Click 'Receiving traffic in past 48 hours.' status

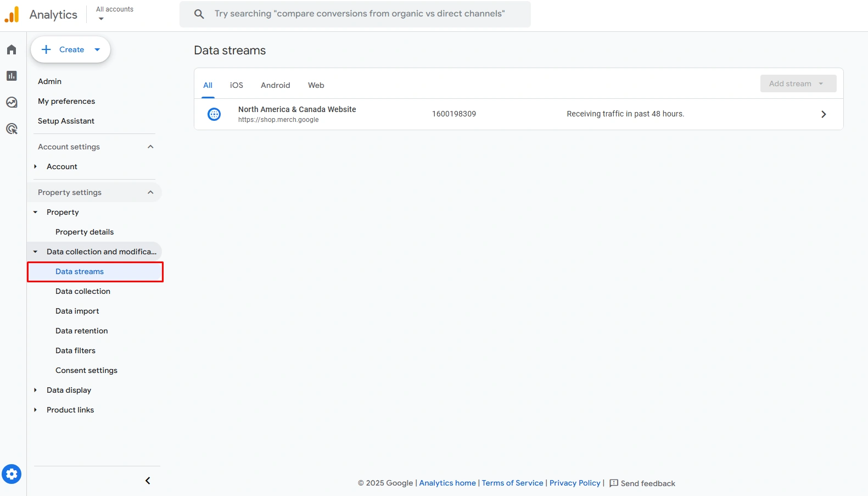[625, 114]
